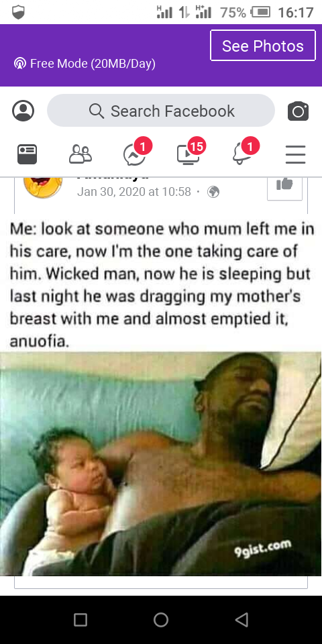Tap the Android back triangle button
The image size is (322, 644).
click(242, 619)
